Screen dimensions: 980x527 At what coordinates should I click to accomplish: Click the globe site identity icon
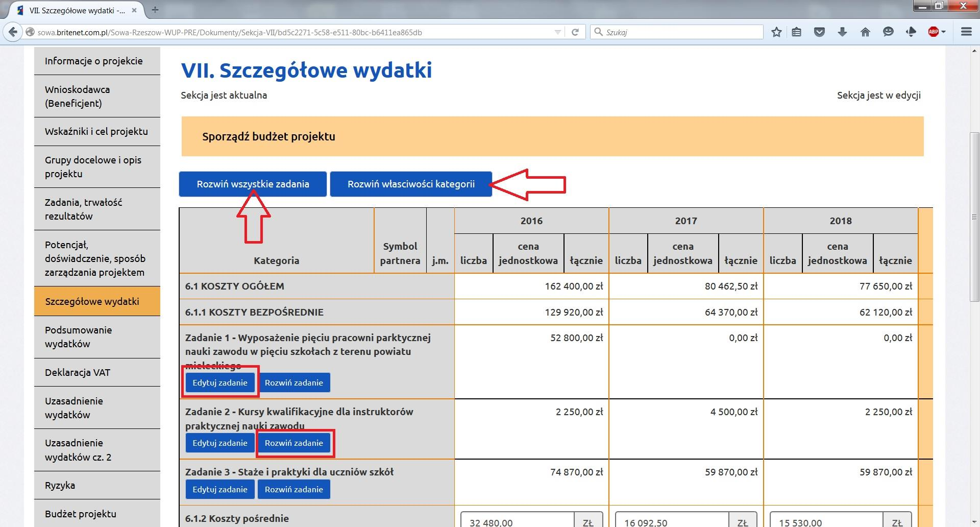pyautogui.click(x=30, y=32)
